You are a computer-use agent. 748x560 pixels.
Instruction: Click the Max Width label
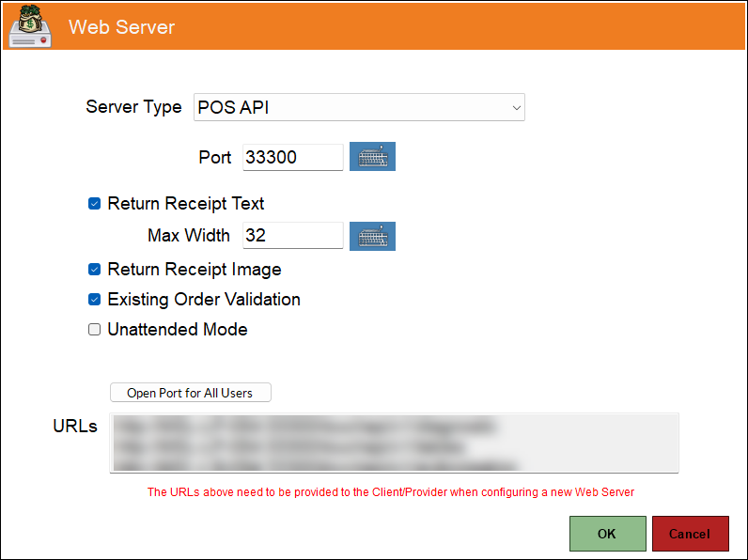189,235
